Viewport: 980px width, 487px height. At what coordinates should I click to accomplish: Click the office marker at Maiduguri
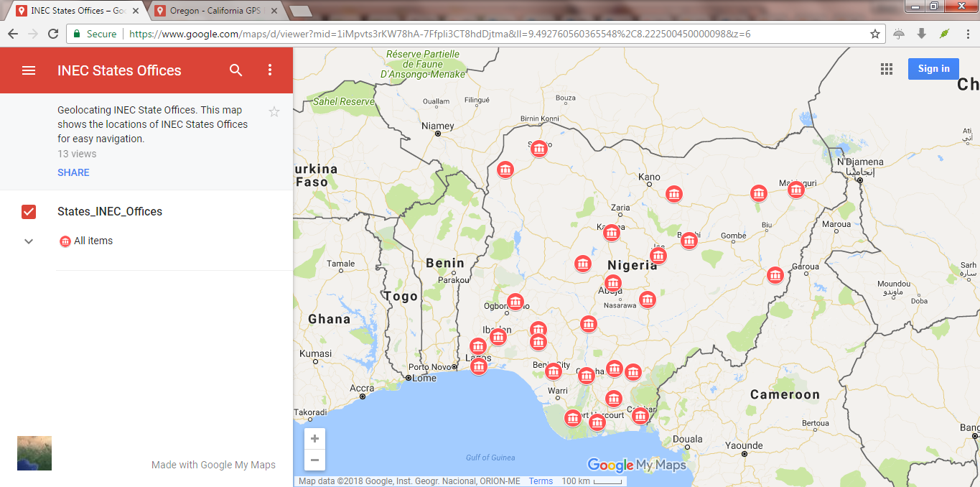[x=795, y=190]
